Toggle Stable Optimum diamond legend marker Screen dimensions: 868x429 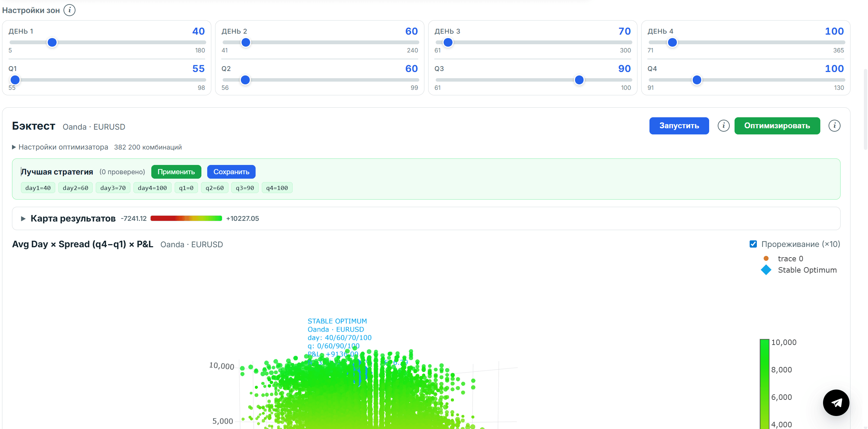click(x=766, y=270)
